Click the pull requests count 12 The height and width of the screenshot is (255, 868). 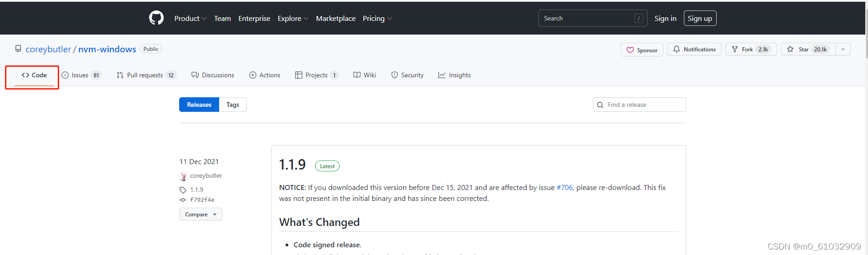pos(171,75)
